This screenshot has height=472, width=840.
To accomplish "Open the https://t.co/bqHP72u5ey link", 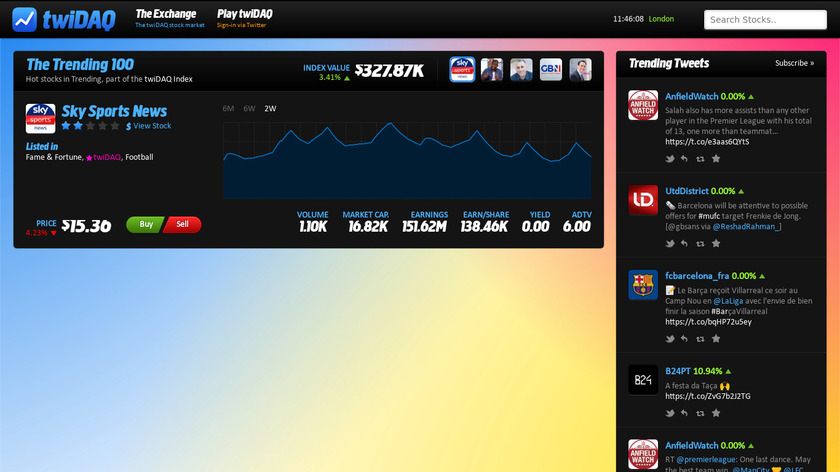I will pos(708,322).
